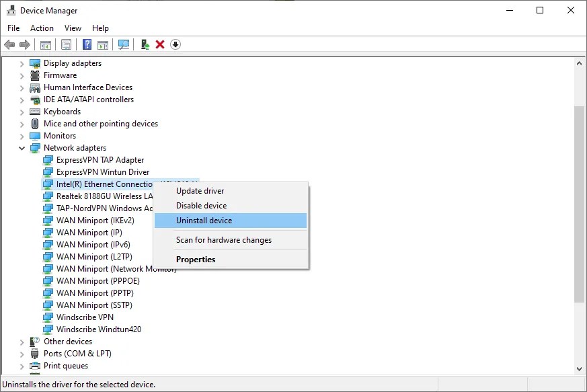Click the Back navigation arrow

[x=8, y=44]
